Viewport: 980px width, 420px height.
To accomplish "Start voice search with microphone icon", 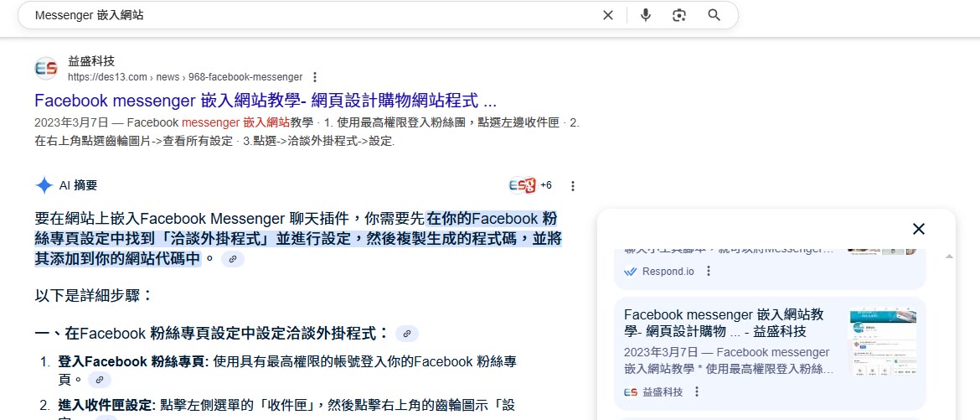I will pos(646,15).
